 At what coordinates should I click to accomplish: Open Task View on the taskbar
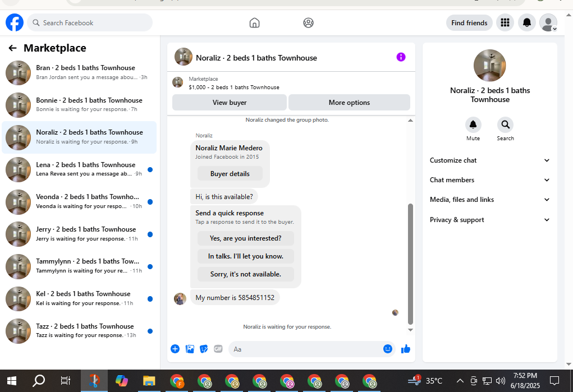click(66, 381)
